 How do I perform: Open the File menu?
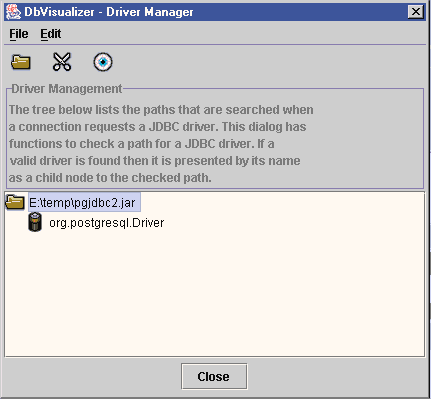click(x=19, y=34)
